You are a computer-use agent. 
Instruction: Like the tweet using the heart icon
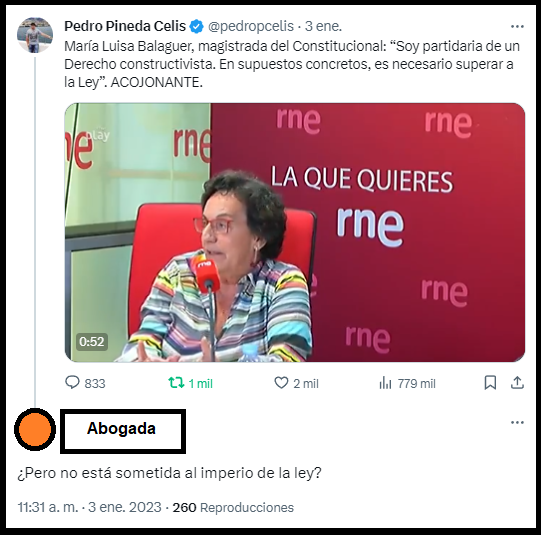(x=281, y=383)
